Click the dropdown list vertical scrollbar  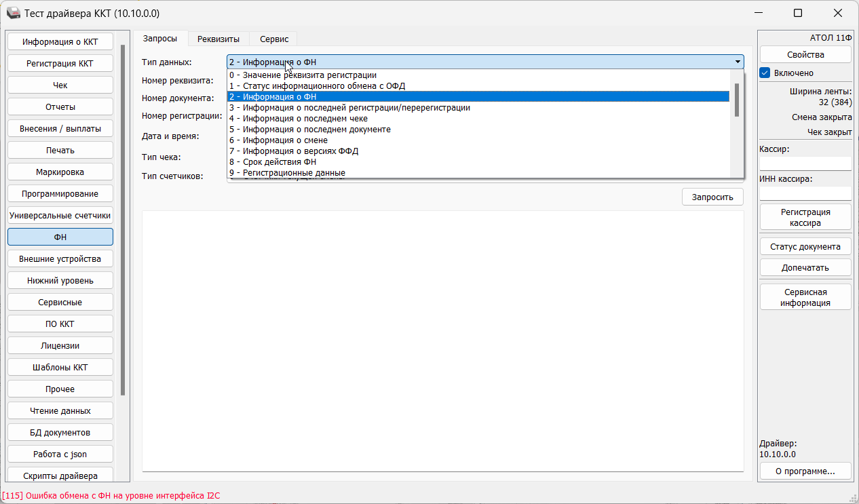737,102
